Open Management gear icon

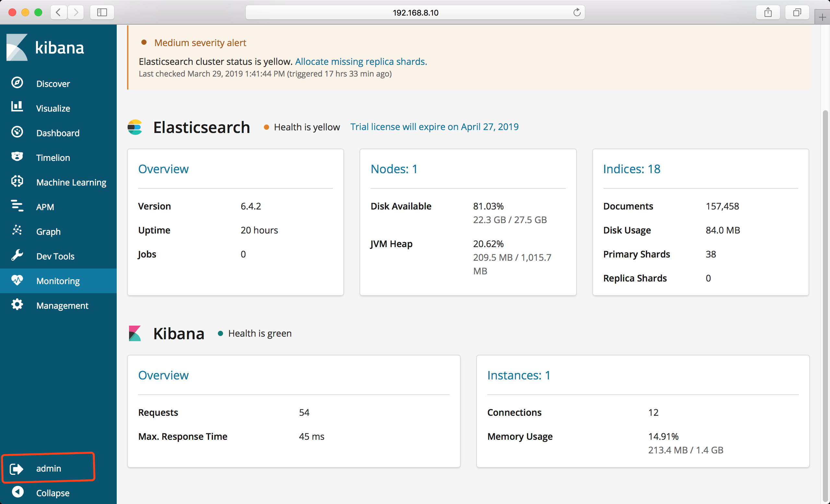point(17,305)
